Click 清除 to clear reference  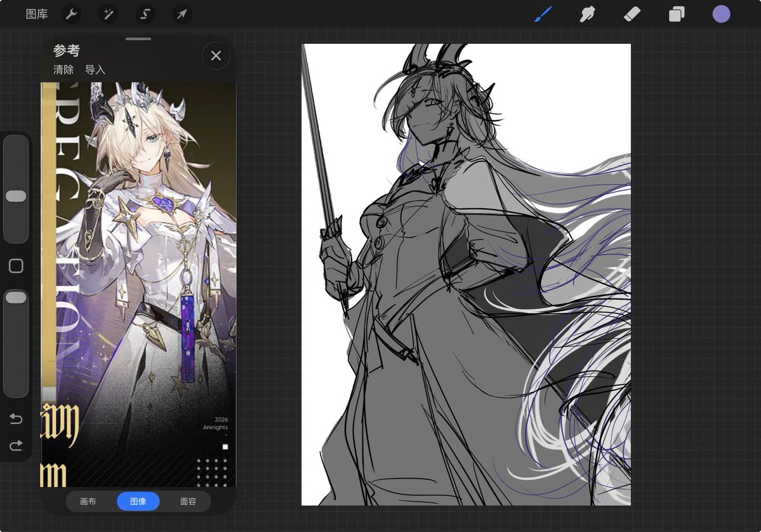[63, 70]
